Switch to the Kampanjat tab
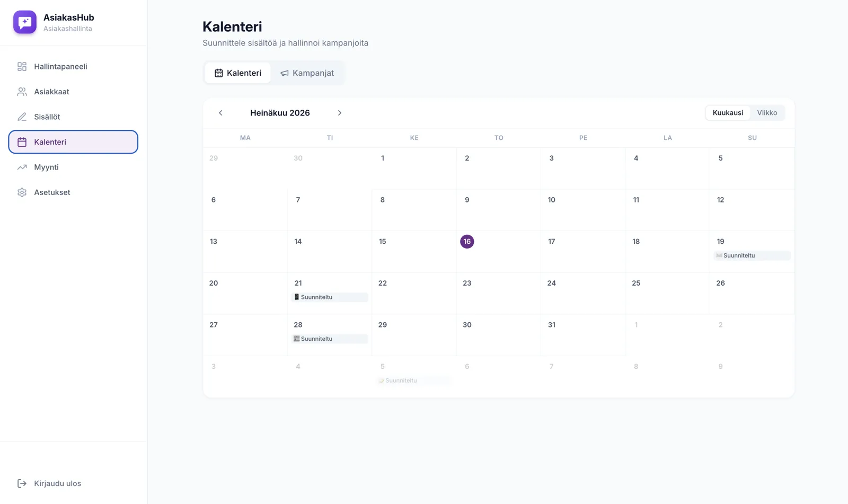 click(307, 73)
